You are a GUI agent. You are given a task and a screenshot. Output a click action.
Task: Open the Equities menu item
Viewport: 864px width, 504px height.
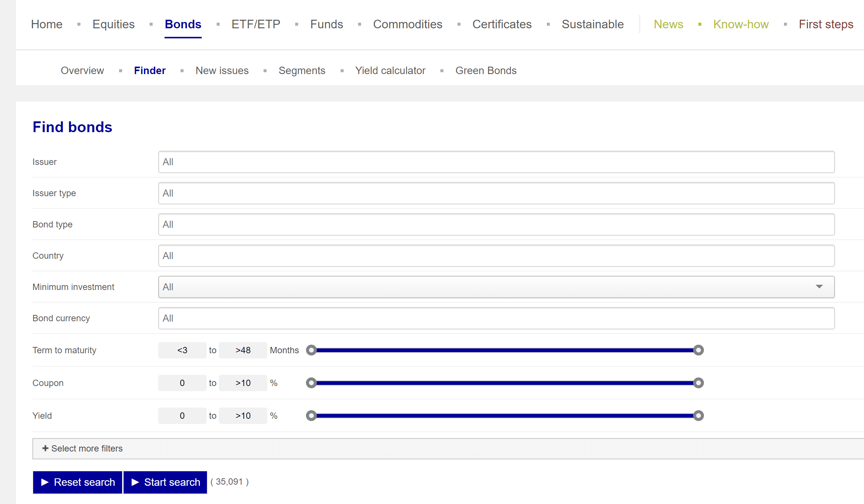pyautogui.click(x=114, y=24)
